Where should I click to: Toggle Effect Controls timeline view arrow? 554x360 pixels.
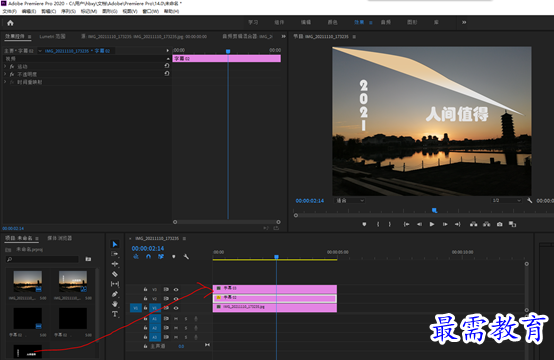click(x=167, y=51)
